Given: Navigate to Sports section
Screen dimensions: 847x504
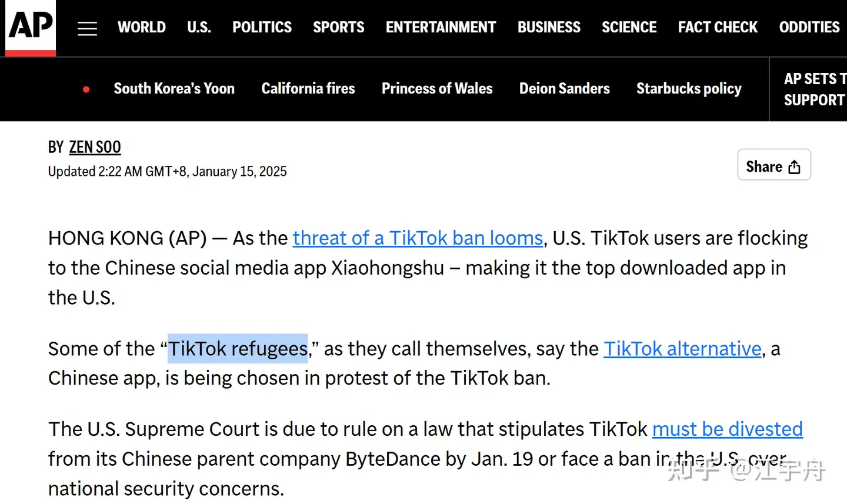Looking at the screenshot, I should coord(338,28).
